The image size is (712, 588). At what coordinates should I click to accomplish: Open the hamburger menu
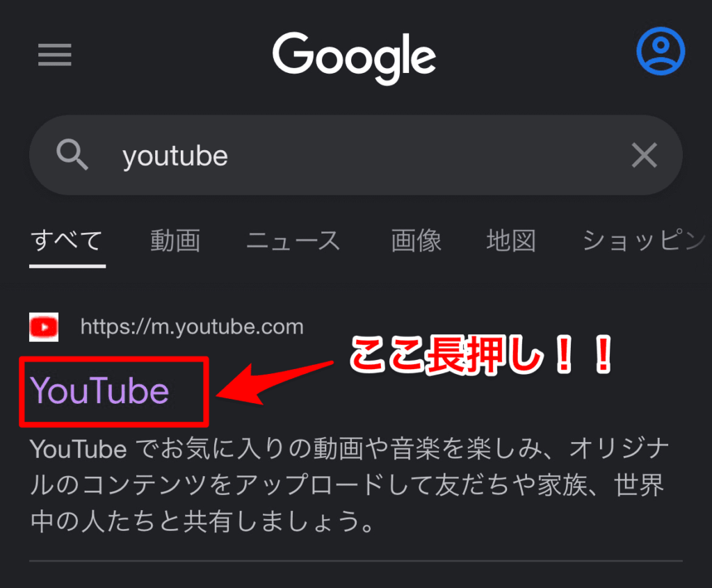click(x=54, y=54)
